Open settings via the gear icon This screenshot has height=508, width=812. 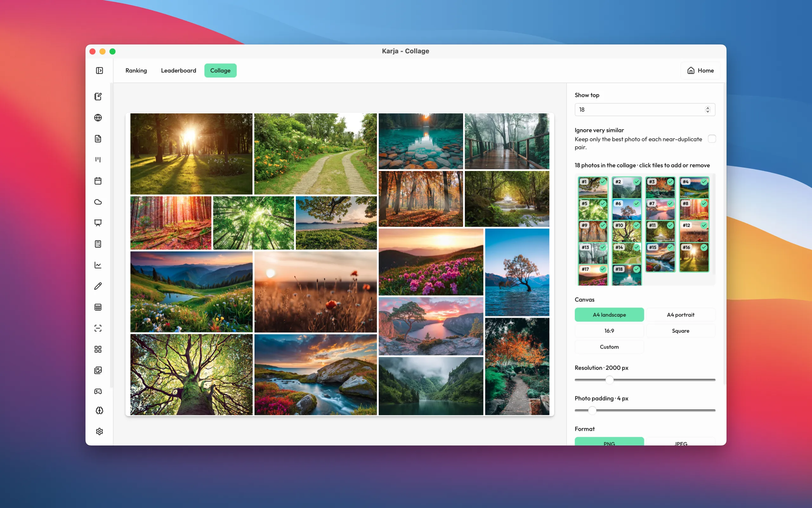[99, 431]
